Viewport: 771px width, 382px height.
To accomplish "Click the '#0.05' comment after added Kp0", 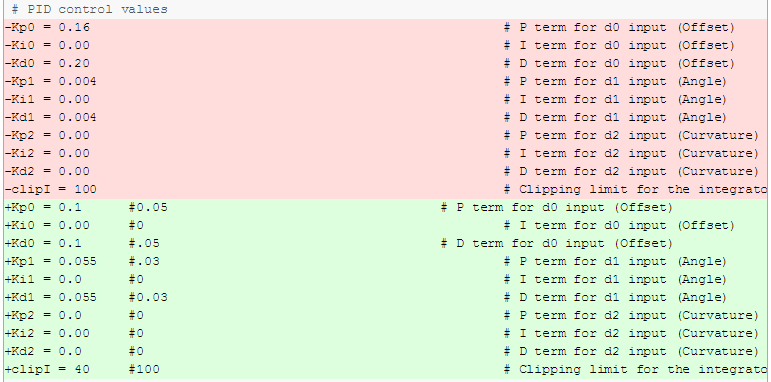I will pyautogui.click(x=148, y=207).
